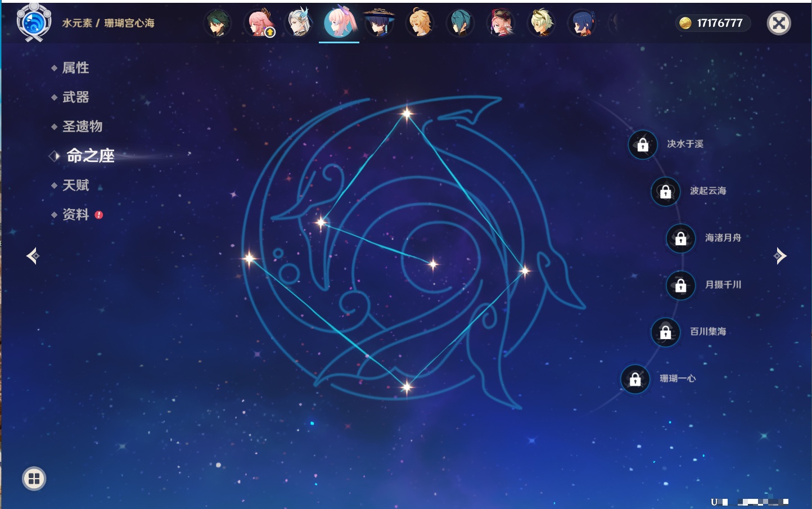Open constellation label 月摄千川
The width and height of the screenshot is (812, 509).
723,285
